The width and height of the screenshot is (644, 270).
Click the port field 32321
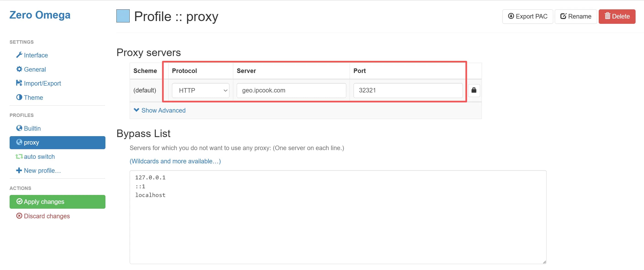(408, 90)
